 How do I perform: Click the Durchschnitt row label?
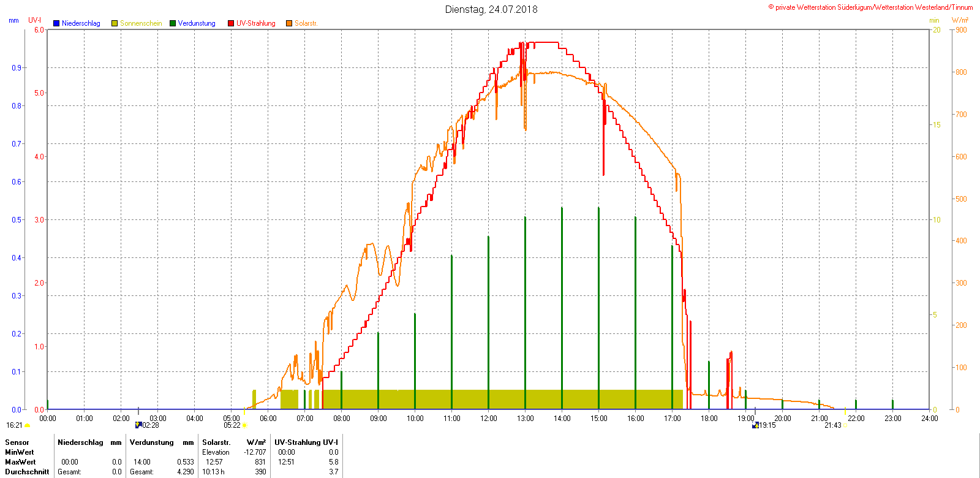coord(27,472)
